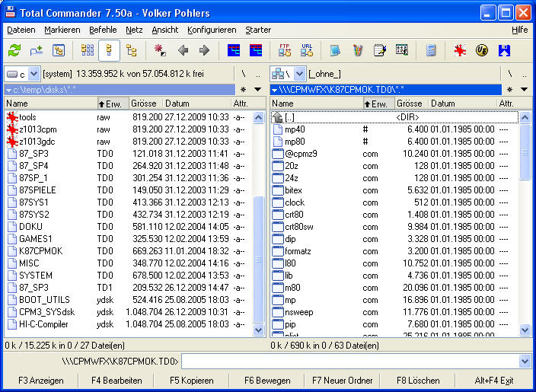536x392 pixels.
Task: Open the command line history dropdown
Action: point(525,362)
